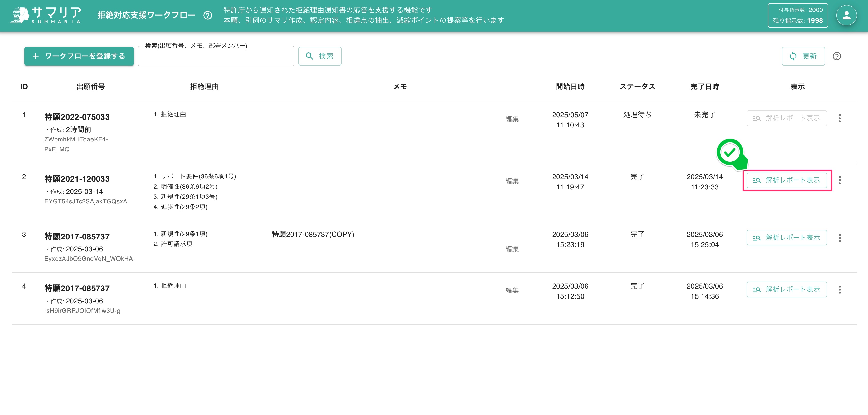Edit memo for 特願2021-120033 row
The height and width of the screenshot is (415, 868).
pyautogui.click(x=512, y=181)
